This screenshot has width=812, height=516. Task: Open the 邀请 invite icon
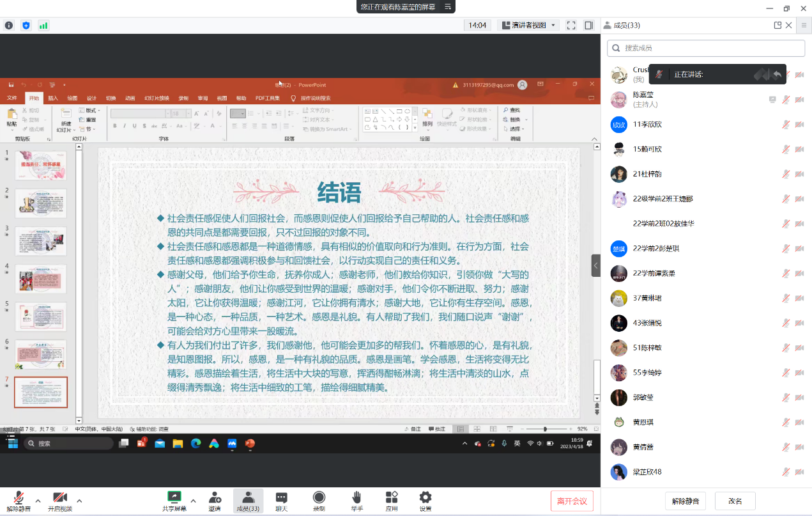215,498
